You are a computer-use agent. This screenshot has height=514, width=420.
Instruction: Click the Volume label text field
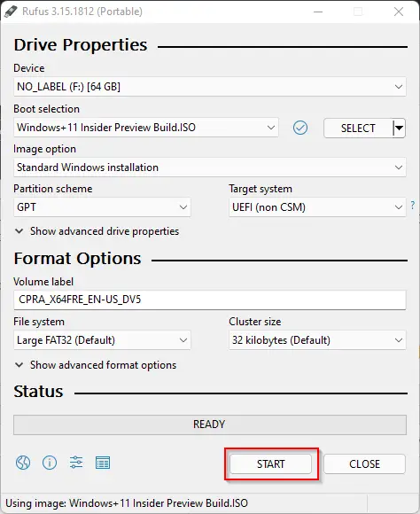[x=209, y=300]
